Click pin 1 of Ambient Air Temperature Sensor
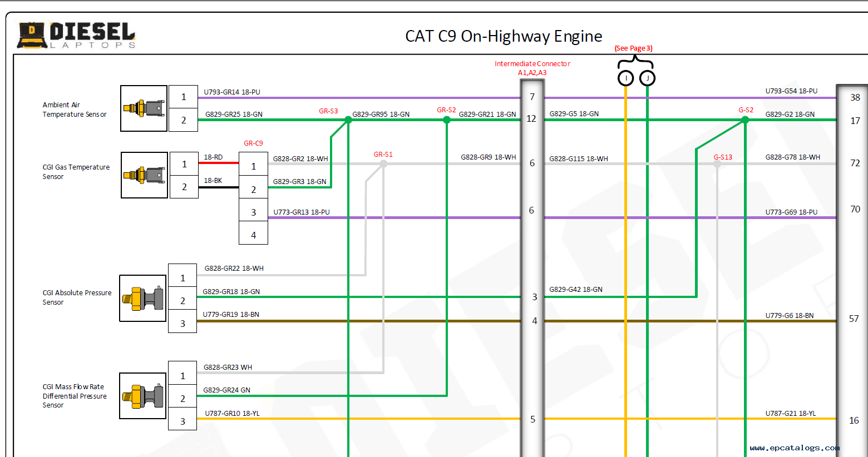The width and height of the screenshot is (868, 457). (184, 97)
